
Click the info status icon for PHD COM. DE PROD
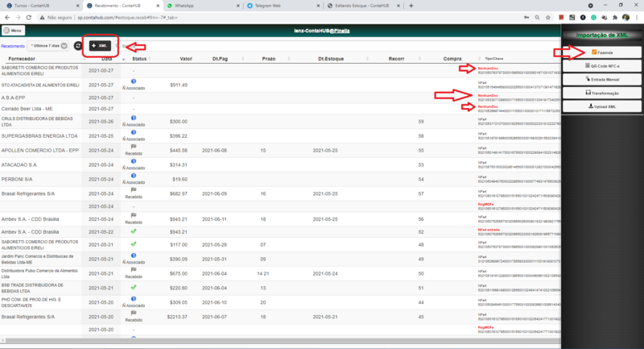pyautogui.click(x=134, y=299)
